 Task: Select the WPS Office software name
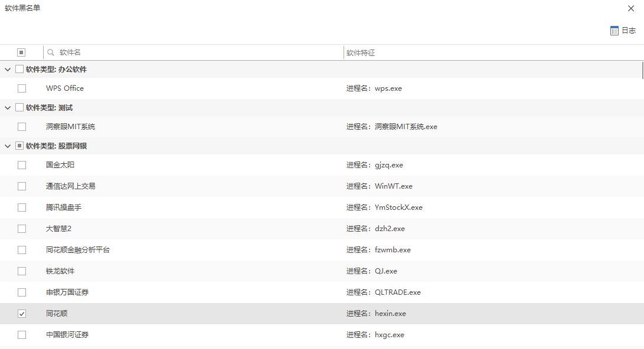65,88
